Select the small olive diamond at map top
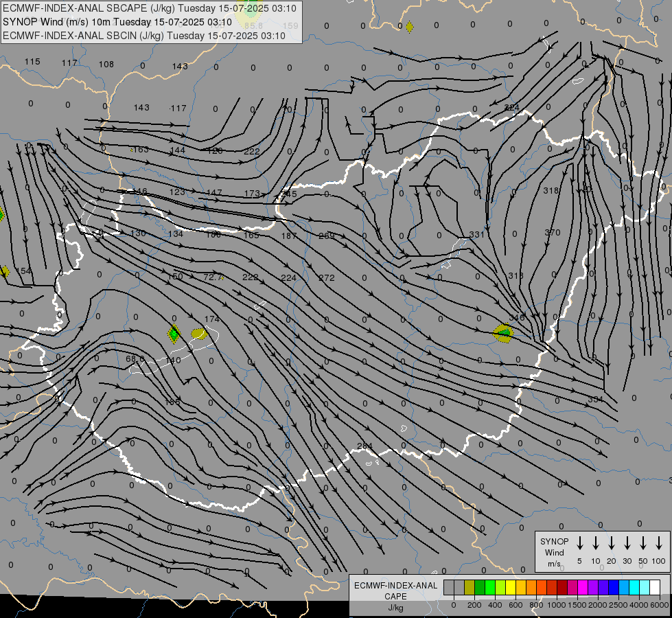Viewport: 672px width, 618px height. 410,27
